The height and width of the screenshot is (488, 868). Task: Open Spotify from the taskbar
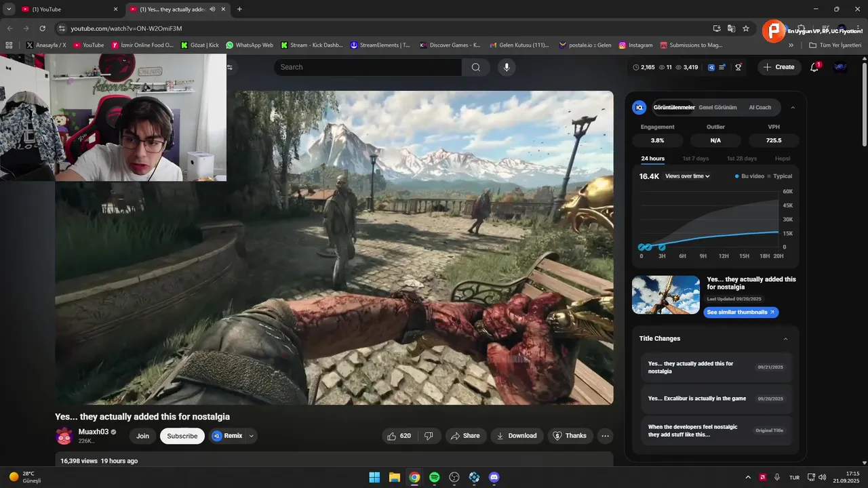434,477
